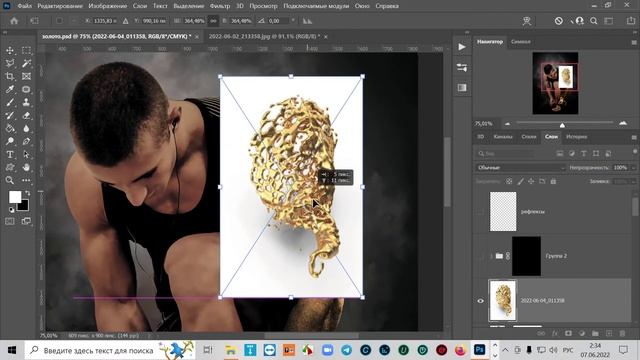This screenshot has height=360, width=640.
Task: Click the Home button in options bar
Action: point(14,21)
